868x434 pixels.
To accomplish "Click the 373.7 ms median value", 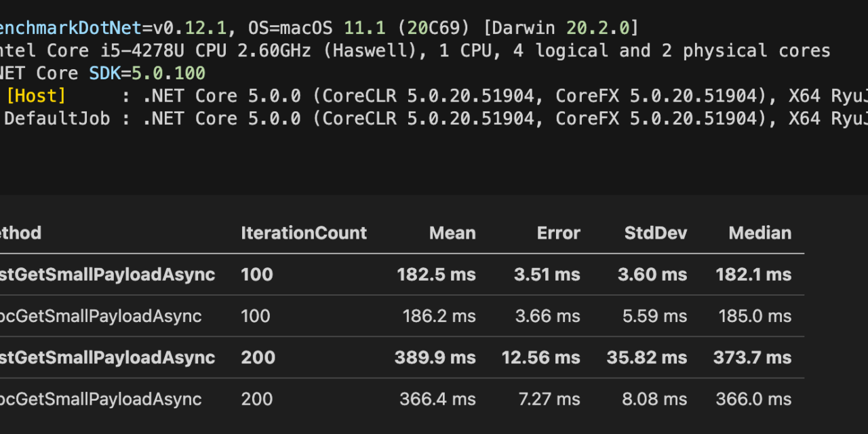I will pyautogui.click(x=752, y=357).
